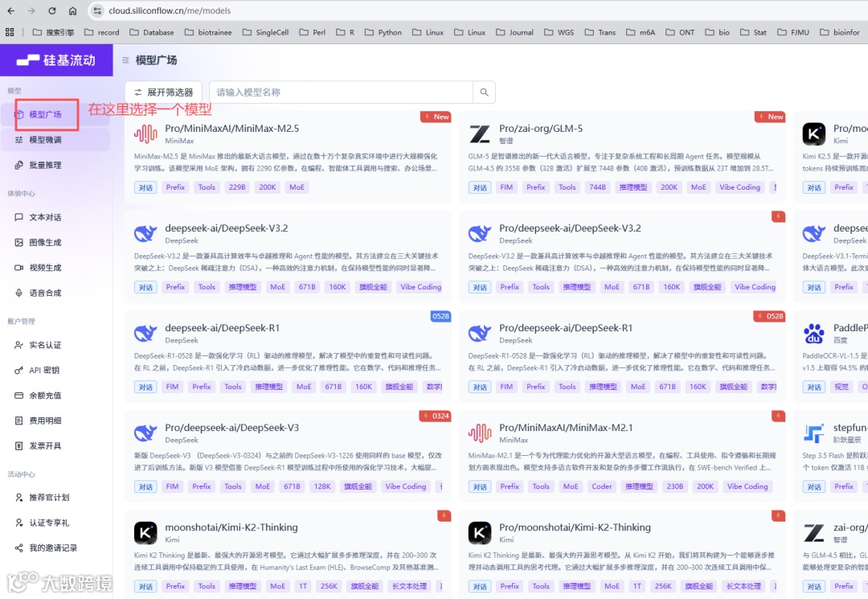868x599 pixels.
Task: Open the biotrainee bookmarks folder
Action: [x=208, y=32]
